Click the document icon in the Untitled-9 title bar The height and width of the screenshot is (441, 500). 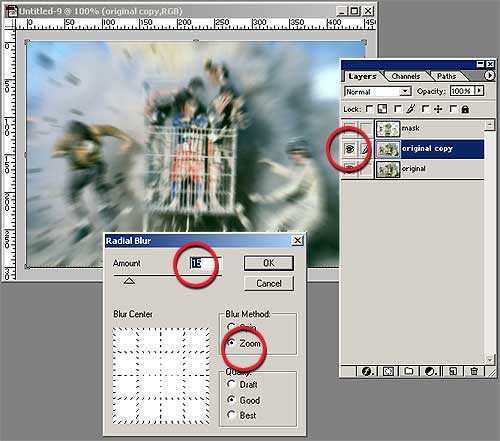(x=11, y=11)
